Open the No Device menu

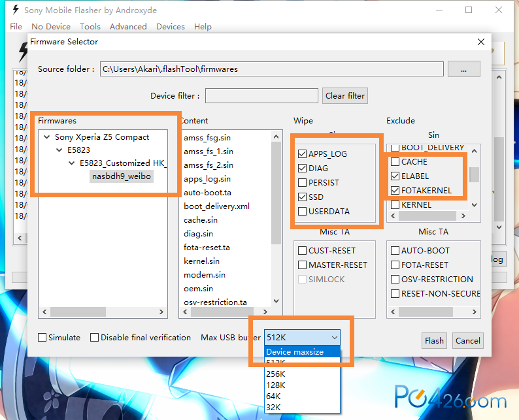coord(51,27)
